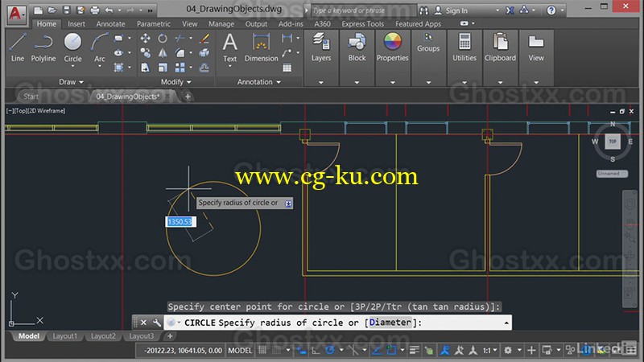
Task: Select the Dimension tool
Action: (x=261, y=47)
